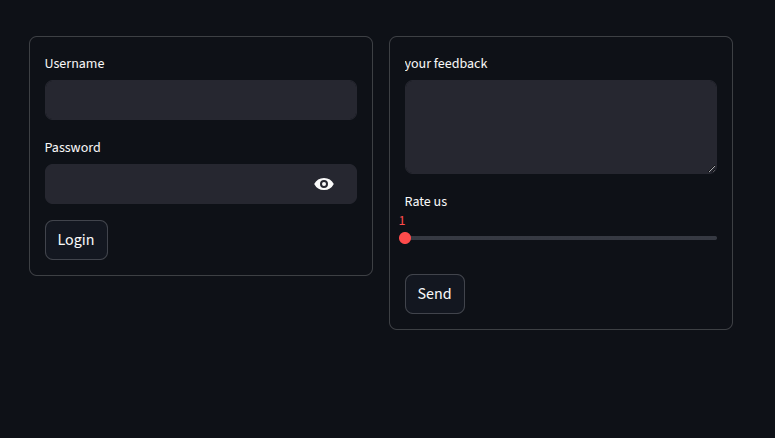Set Rate us slider to its maximum end

pos(716,238)
